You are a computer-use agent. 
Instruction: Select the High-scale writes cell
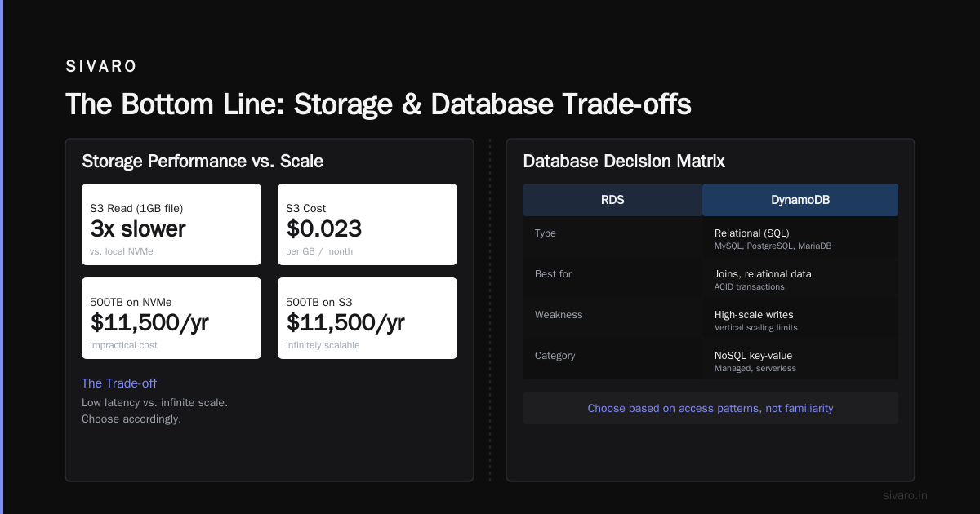[x=800, y=318]
